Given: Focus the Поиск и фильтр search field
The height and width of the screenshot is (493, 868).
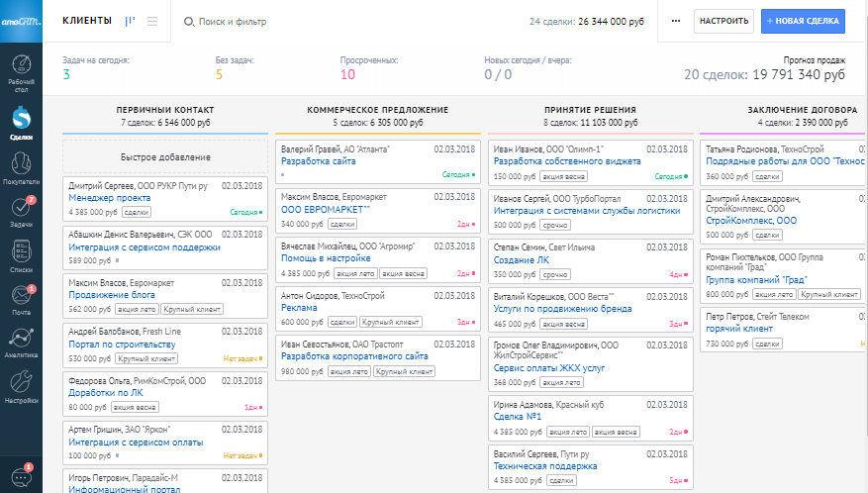Looking at the screenshot, I should 233,22.
